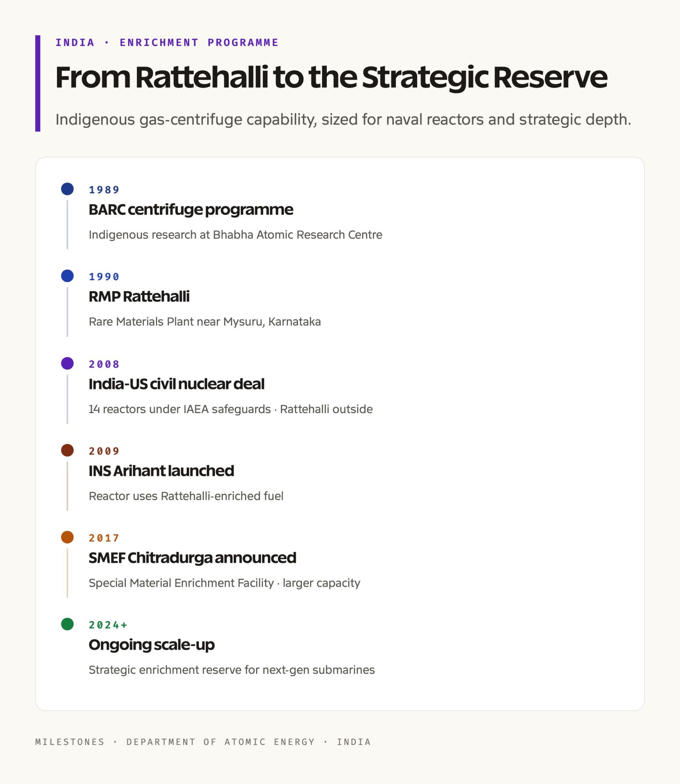Screen dimensions: 680x784
Task: Select the brown 2009 timeline dot
Action: point(67,450)
